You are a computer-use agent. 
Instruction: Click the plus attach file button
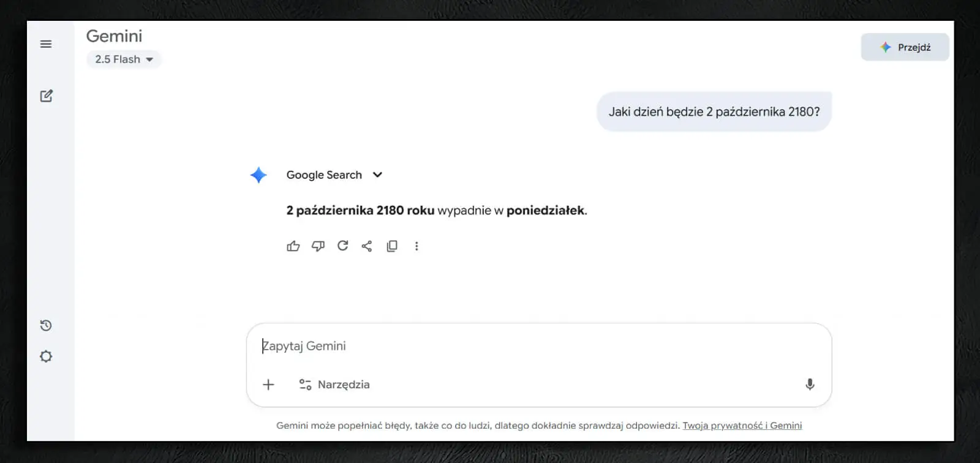[268, 385]
